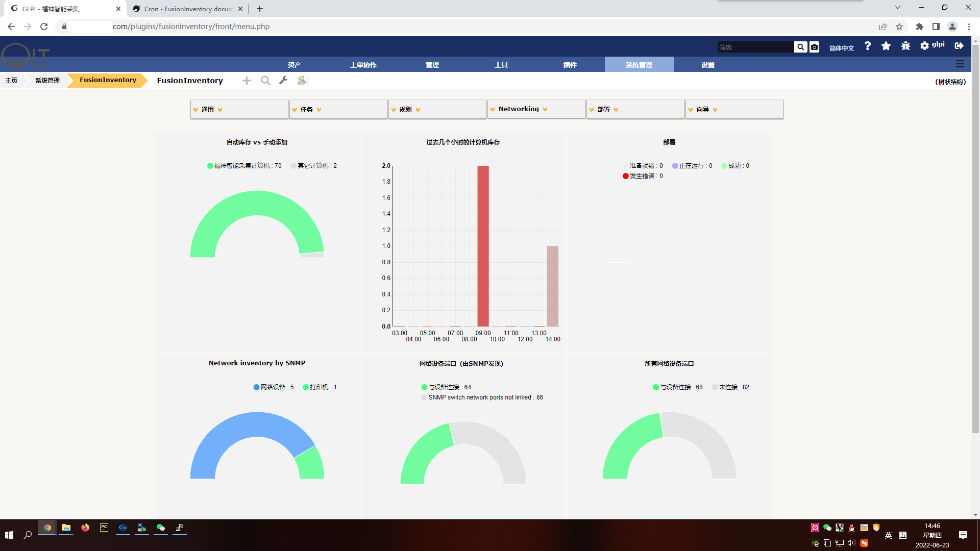This screenshot has width=980, height=551.
Task: Open Windows Start menu
Action: 9,535
